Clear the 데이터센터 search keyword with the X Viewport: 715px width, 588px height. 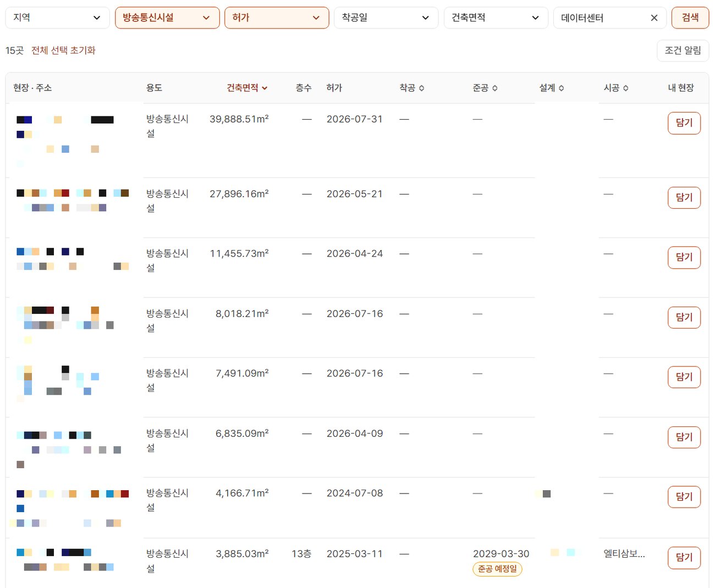(654, 18)
